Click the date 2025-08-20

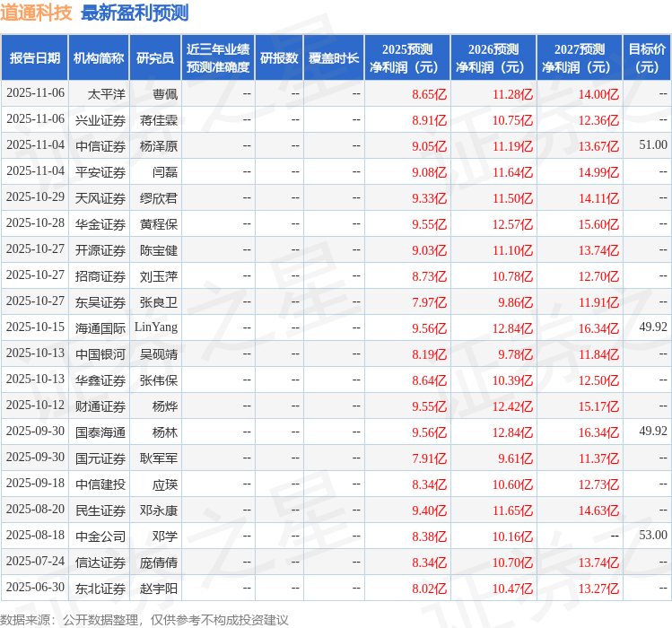pyautogui.click(x=35, y=510)
